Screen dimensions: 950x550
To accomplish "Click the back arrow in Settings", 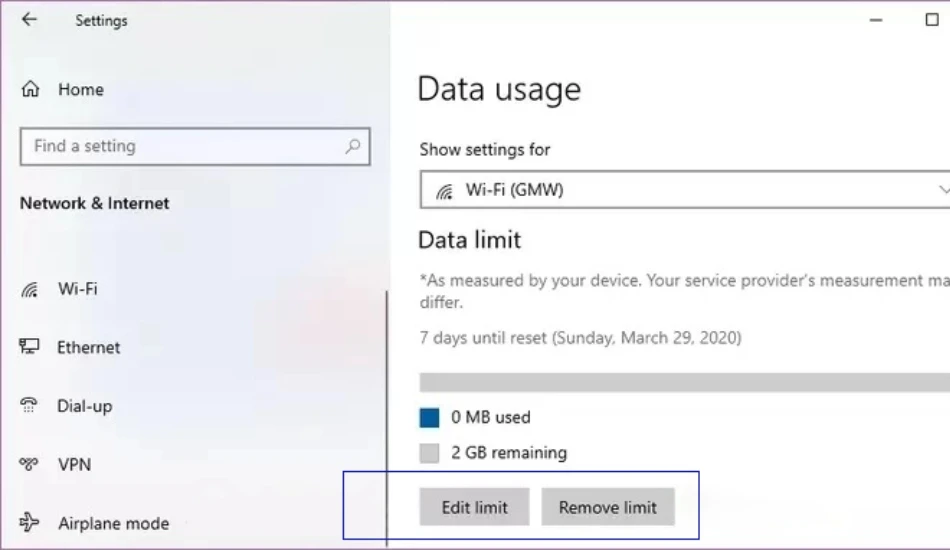I will coord(29,20).
